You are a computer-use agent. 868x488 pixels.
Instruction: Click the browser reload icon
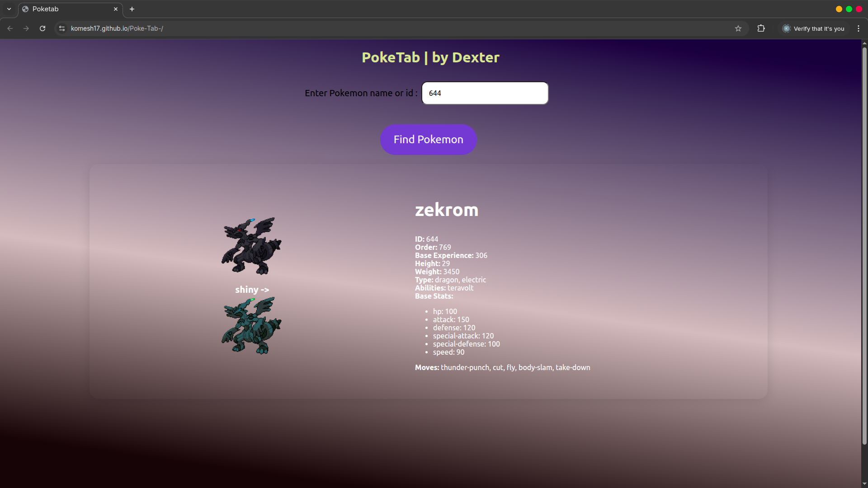(42, 28)
